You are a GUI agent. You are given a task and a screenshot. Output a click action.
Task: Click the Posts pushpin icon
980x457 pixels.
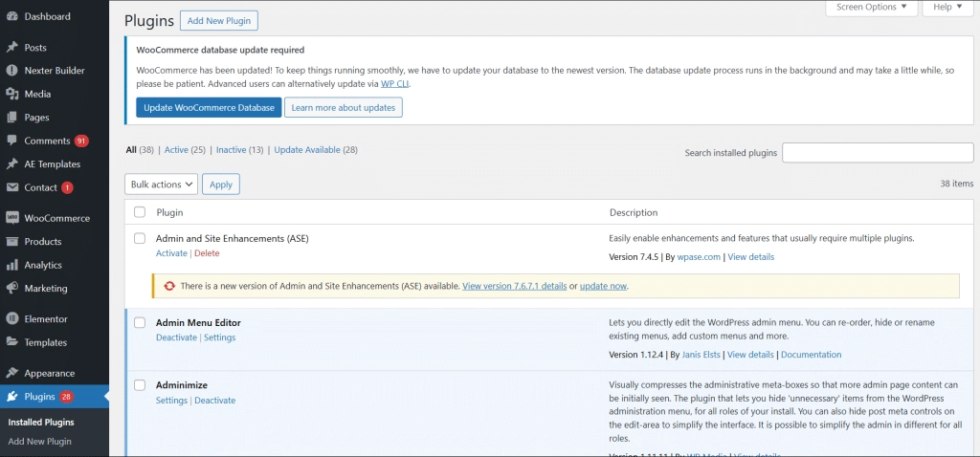[11, 48]
